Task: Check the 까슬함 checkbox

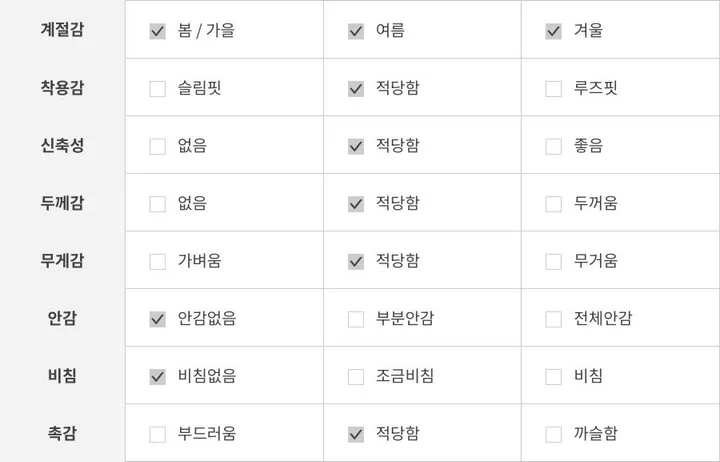Action: tap(553, 434)
